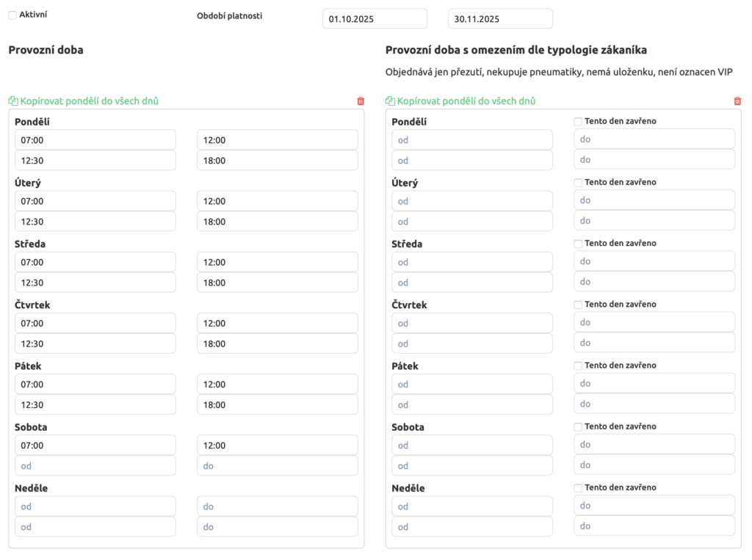The height and width of the screenshot is (560, 752).
Task: Check 'Tento den zavřeno' for Neděle
Action: [578, 487]
